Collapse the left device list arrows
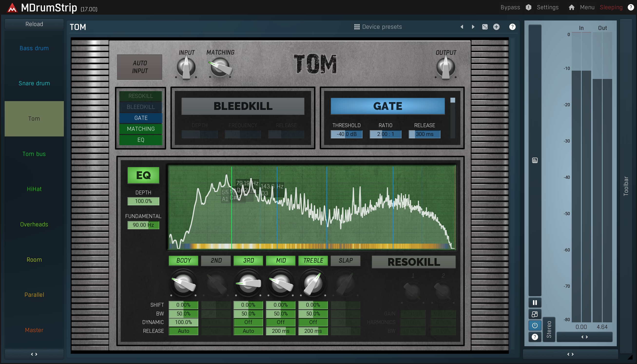This screenshot has width=637, height=364. [x=34, y=354]
